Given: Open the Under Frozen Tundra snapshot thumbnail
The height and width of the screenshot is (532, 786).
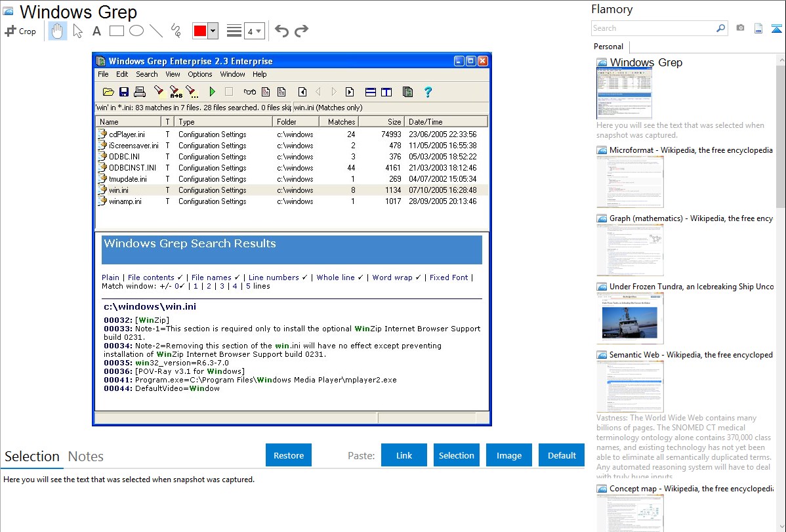Looking at the screenshot, I should (x=630, y=317).
